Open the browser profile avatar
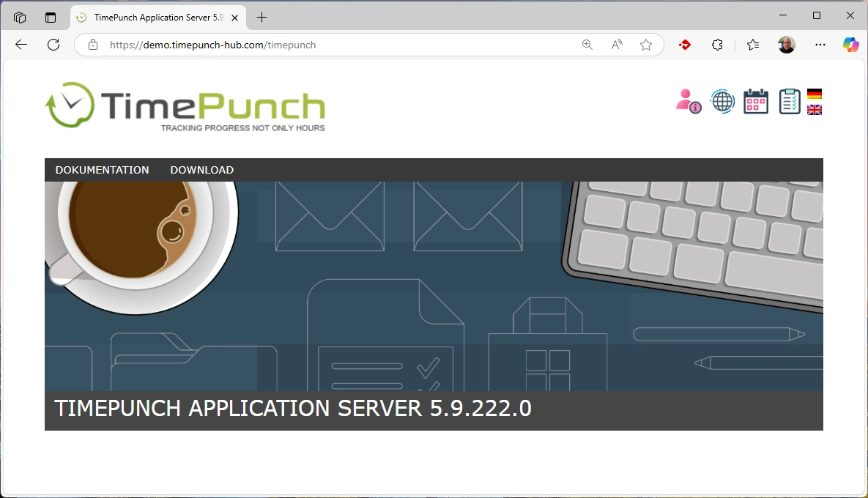The height and width of the screenshot is (498, 868). pos(786,45)
